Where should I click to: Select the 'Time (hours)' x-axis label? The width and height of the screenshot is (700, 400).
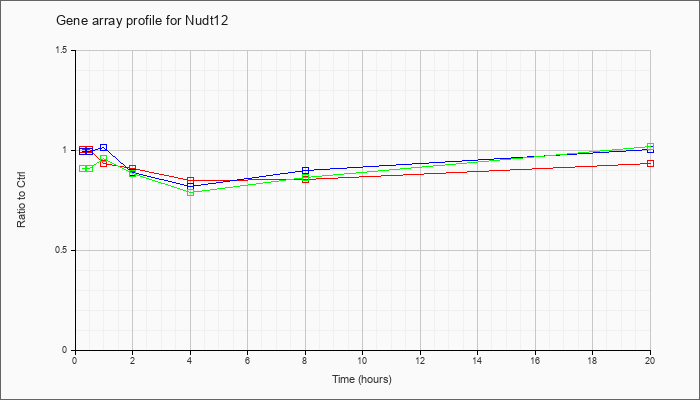(x=362, y=380)
